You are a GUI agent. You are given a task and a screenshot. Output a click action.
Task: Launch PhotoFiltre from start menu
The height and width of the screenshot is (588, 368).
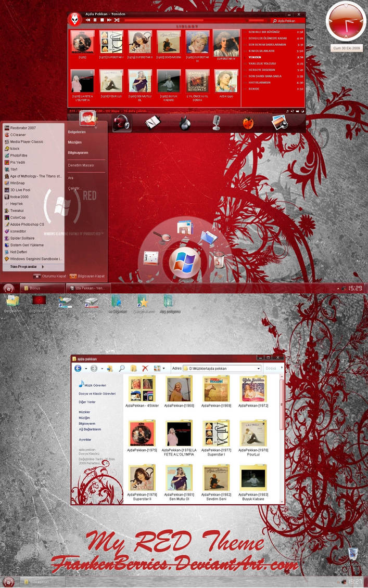(34, 155)
